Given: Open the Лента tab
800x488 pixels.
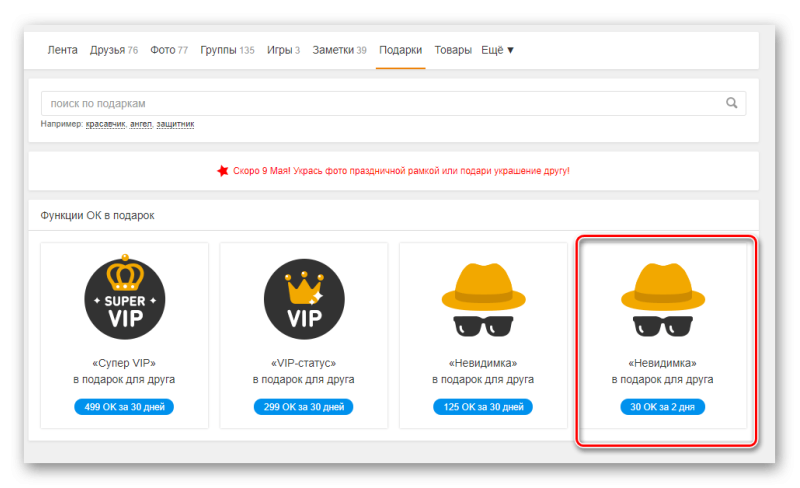Looking at the screenshot, I should pos(62,50).
